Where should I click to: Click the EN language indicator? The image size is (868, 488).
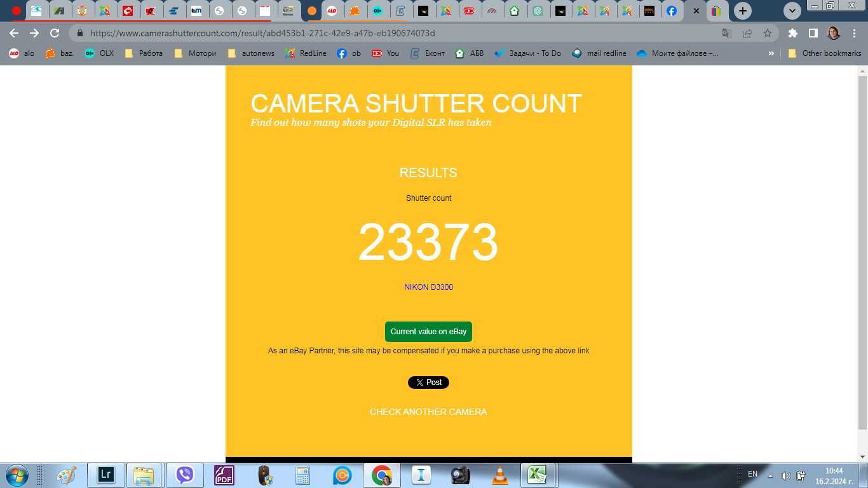pos(752,474)
